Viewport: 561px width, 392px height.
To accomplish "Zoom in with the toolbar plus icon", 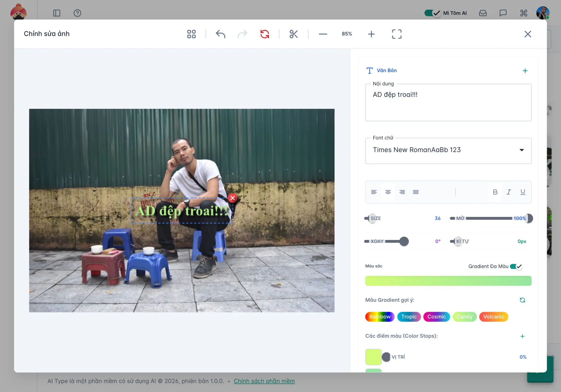I will coord(371,34).
